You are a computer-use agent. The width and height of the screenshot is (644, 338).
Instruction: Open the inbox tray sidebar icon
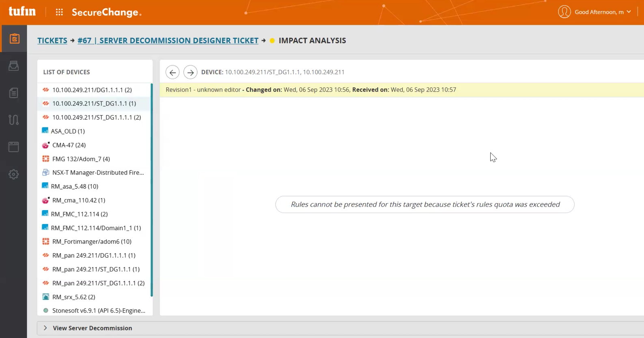pyautogui.click(x=14, y=66)
